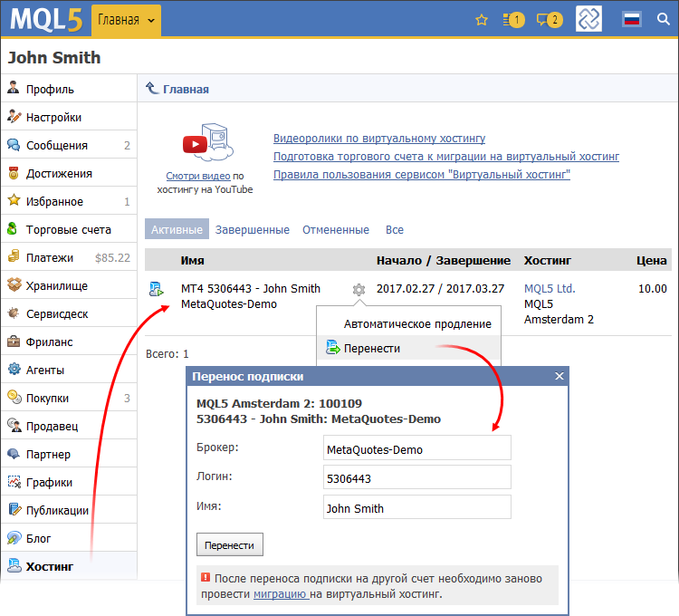Viewport: 679px width, 616px height.
Task: Click the Фриланс briefcase icon
Action: (x=14, y=341)
